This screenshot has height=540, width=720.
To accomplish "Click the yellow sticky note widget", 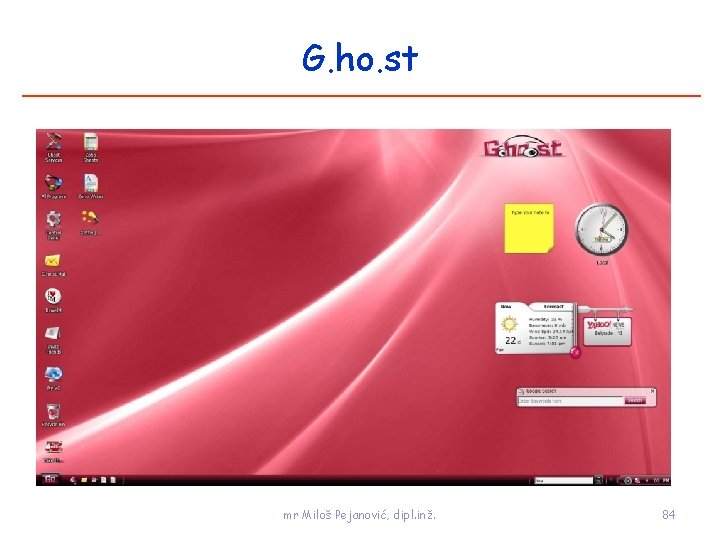I will (529, 228).
